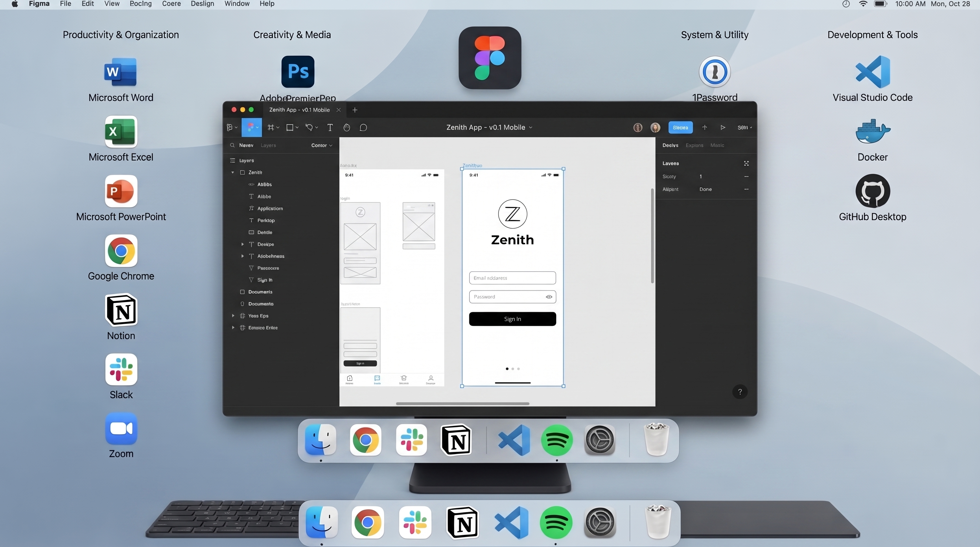Viewport: 980px width, 547px height.
Task: Select the Paecocere layer row
Action: (x=281, y=268)
